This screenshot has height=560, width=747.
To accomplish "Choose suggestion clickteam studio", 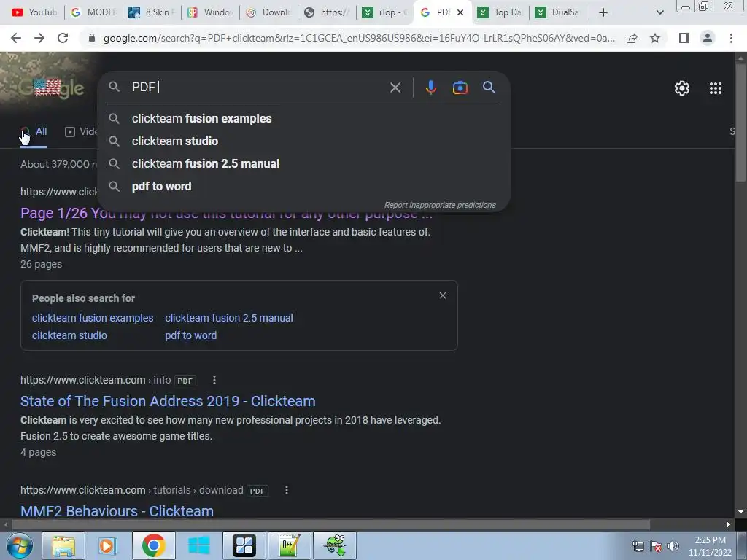I will click(x=303, y=141).
